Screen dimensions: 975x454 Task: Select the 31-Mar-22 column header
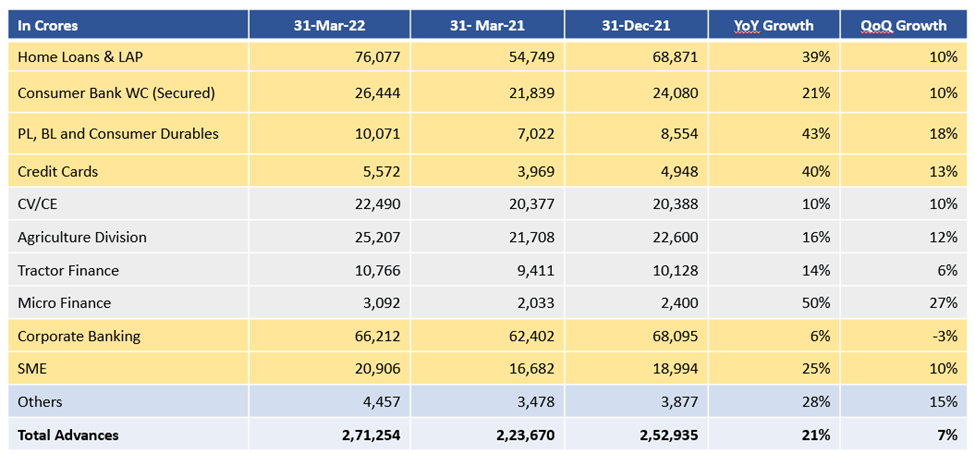pyautogui.click(x=330, y=25)
